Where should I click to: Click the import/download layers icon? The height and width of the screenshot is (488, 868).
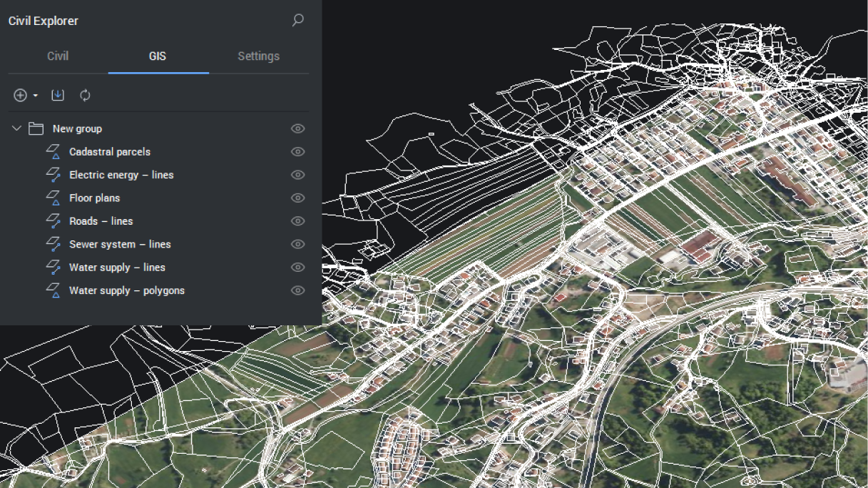(x=58, y=95)
